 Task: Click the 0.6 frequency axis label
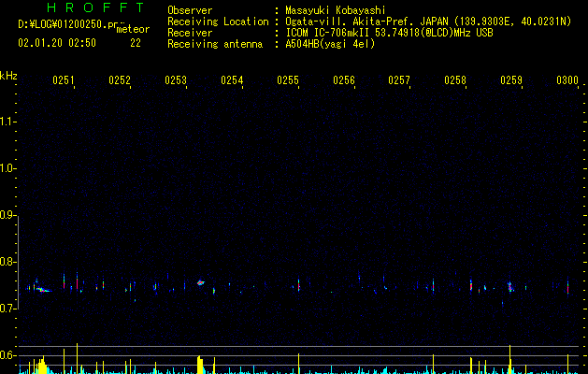pos(8,355)
